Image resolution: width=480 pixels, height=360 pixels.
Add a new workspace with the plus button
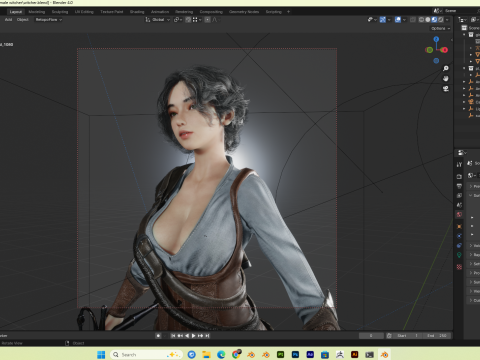click(x=288, y=12)
